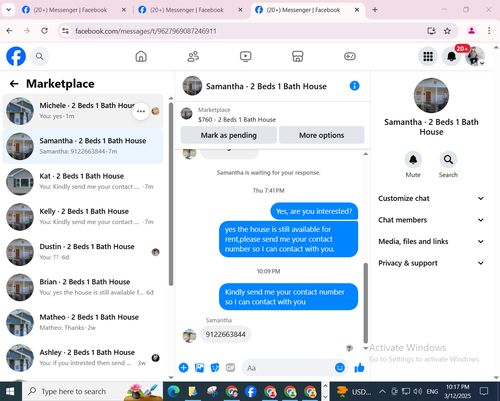Open the Windows Start button
500x401 pixels.
(10, 391)
